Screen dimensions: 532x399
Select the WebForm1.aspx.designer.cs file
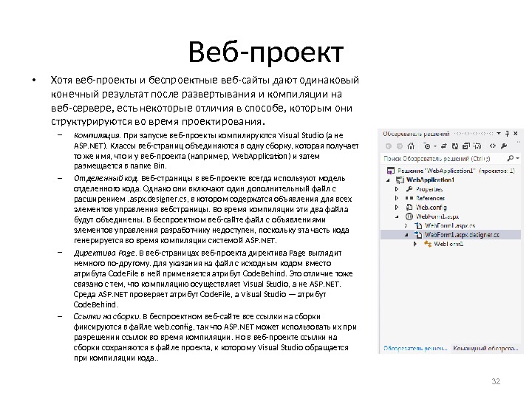point(462,235)
